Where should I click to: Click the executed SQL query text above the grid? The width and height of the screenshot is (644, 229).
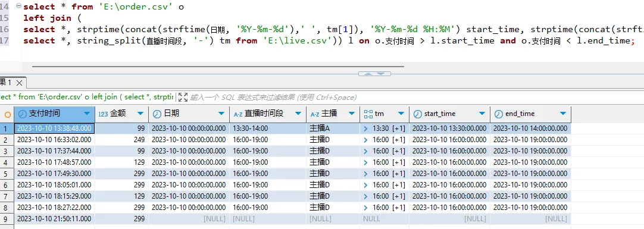pos(87,98)
